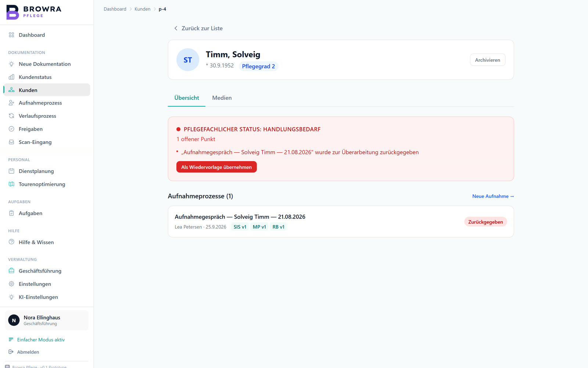The width and height of the screenshot is (588, 368).
Task: Click the Scan-Eingang inbox icon
Action: pos(11,142)
